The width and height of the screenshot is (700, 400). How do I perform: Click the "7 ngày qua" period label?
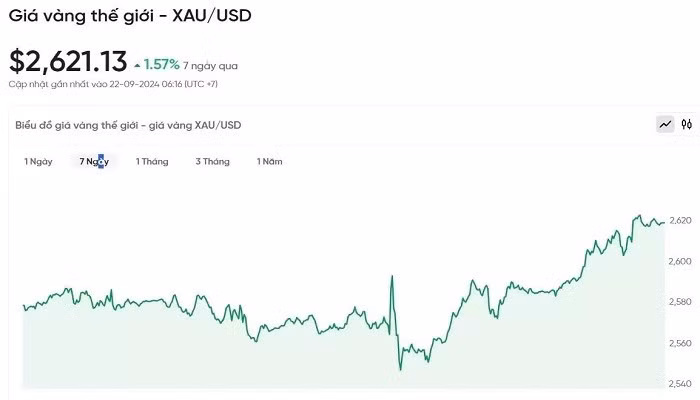point(210,66)
